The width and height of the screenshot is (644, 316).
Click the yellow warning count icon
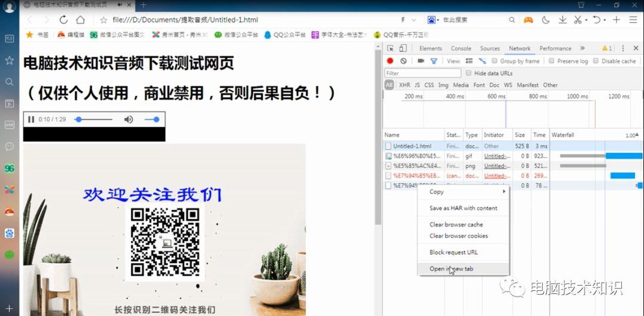tap(607, 48)
